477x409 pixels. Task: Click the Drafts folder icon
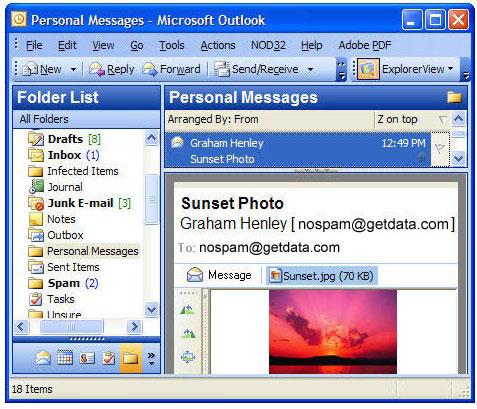point(36,139)
